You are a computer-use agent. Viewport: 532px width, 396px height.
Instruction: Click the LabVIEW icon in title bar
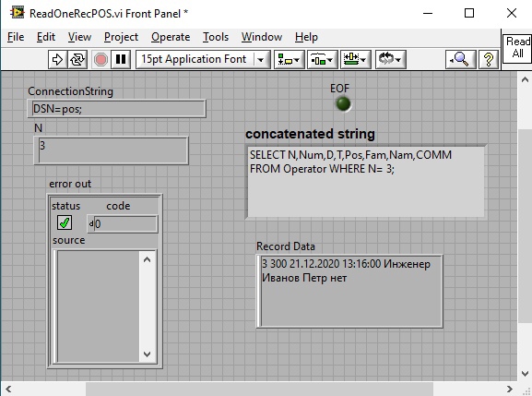[18, 13]
